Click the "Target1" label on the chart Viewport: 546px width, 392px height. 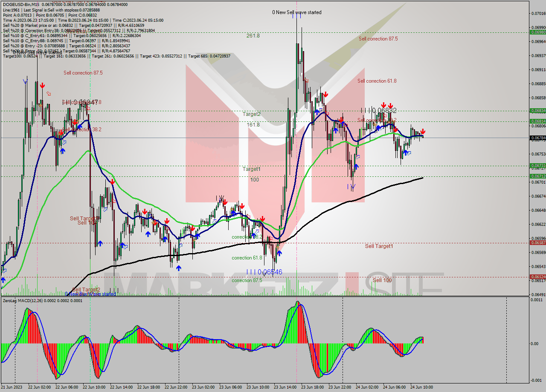pyautogui.click(x=252, y=169)
